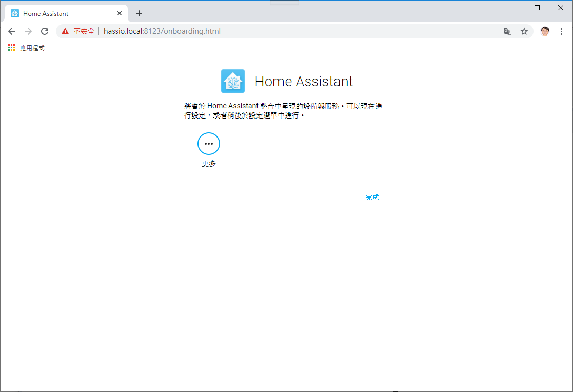
Task: Click the 不安全 warning triangle icon
Action: (65, 31)
